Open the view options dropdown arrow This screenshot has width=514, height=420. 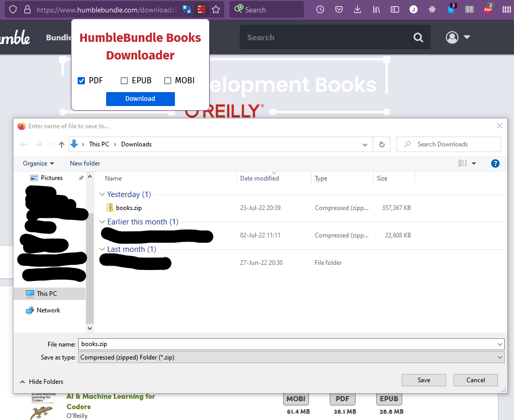pyautogui.click(x=474, y=163)
